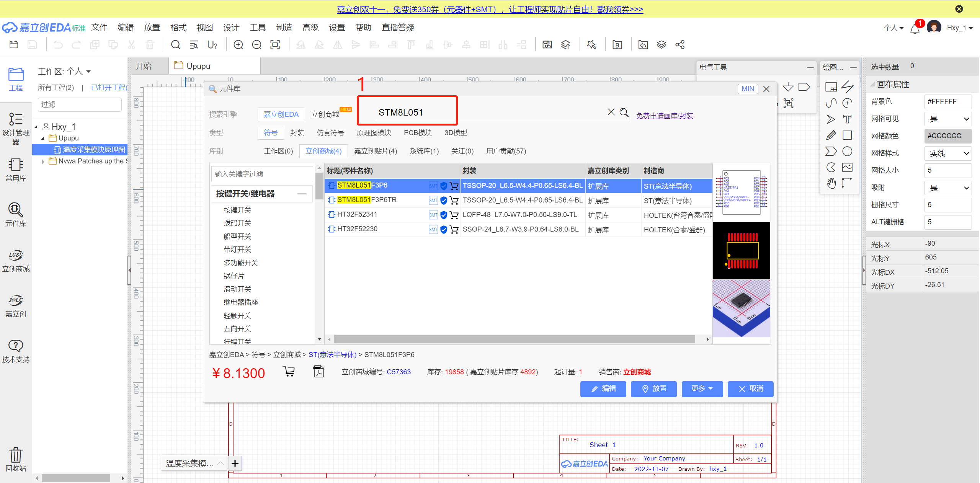980x483 pixels.
Task: Click the PDF datasheet icon
Action: (318, 371)
